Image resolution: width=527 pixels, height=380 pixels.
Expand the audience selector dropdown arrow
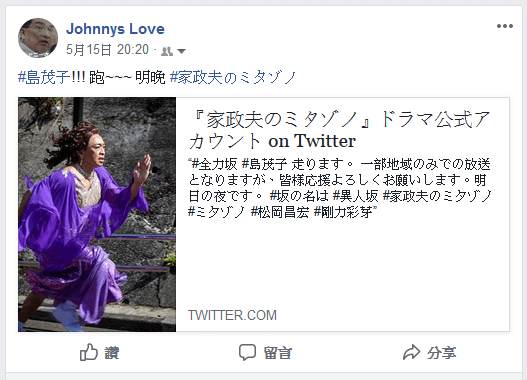click(x=181, y=51)
